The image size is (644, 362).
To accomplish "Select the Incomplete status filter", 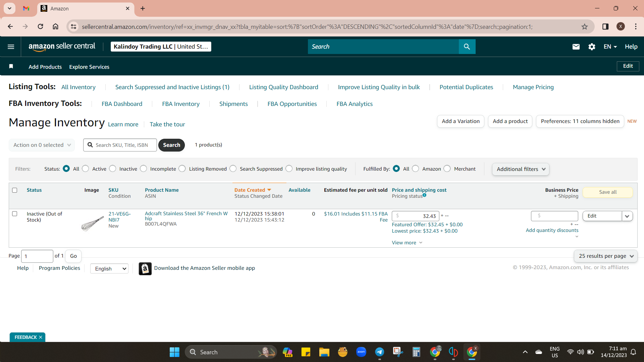I will [x=144, y=169].
